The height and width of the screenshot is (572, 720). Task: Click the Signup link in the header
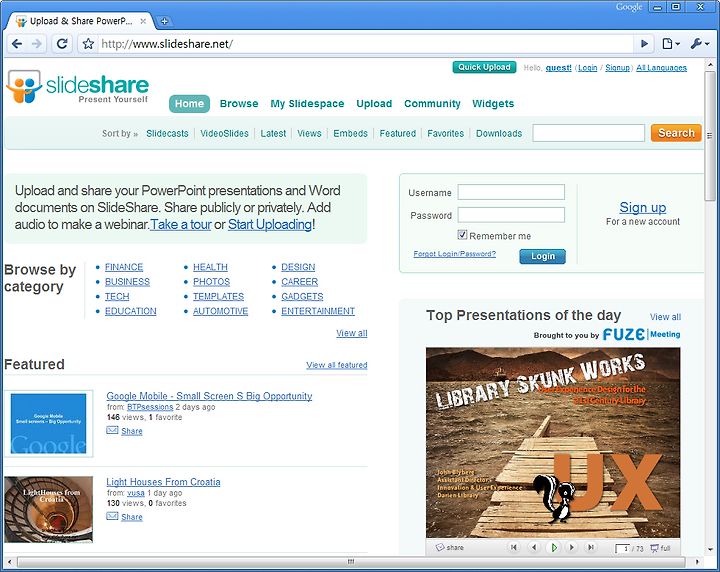click(x=617, y=68)
